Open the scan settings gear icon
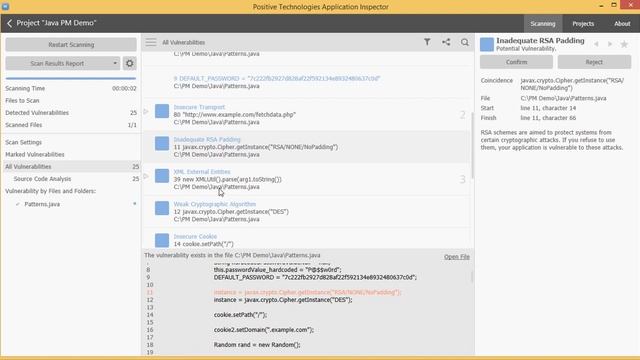 [129, 63]
